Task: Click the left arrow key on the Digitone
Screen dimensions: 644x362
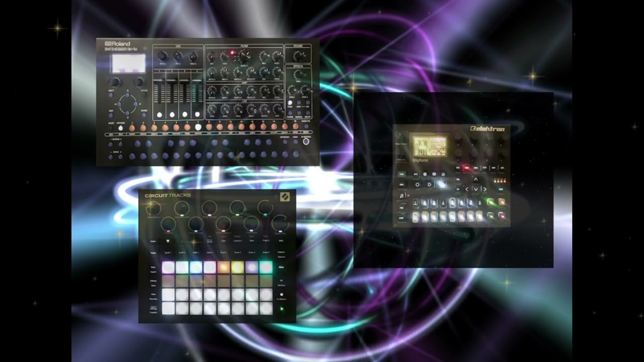Action: point(466,190)
